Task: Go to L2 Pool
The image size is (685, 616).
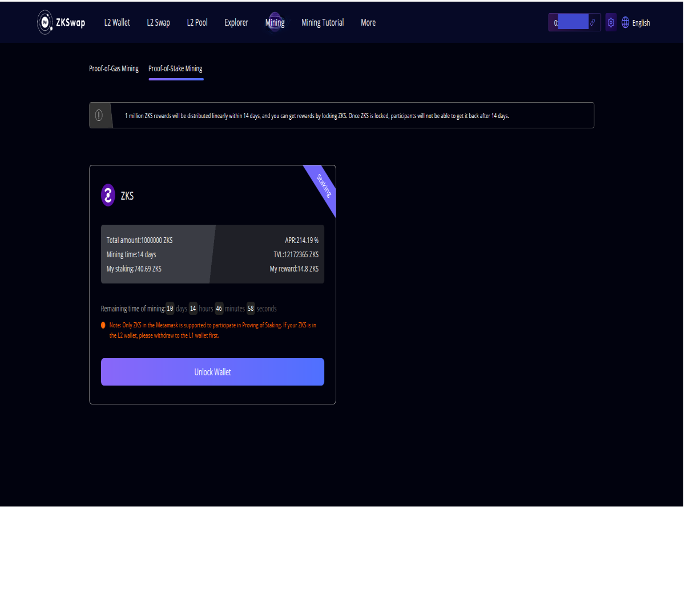Action: (197, 22)
